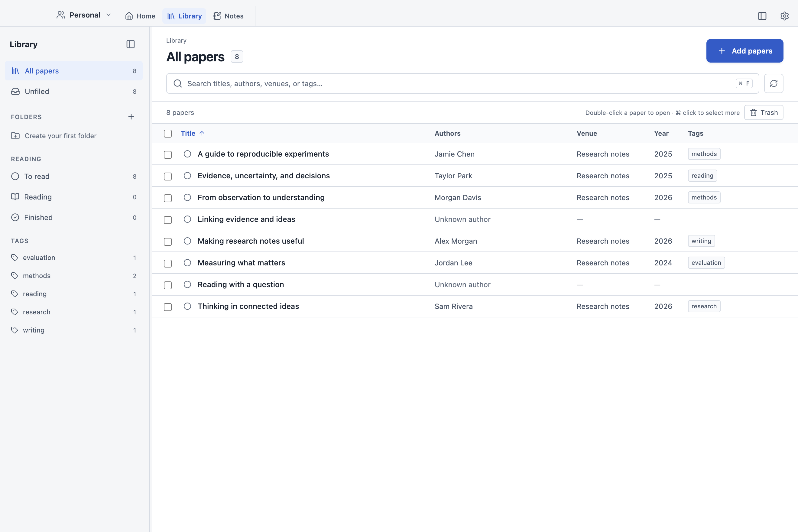Click the Create your first folder icon
The image size is (798, 532).
(x=15, y=136)
